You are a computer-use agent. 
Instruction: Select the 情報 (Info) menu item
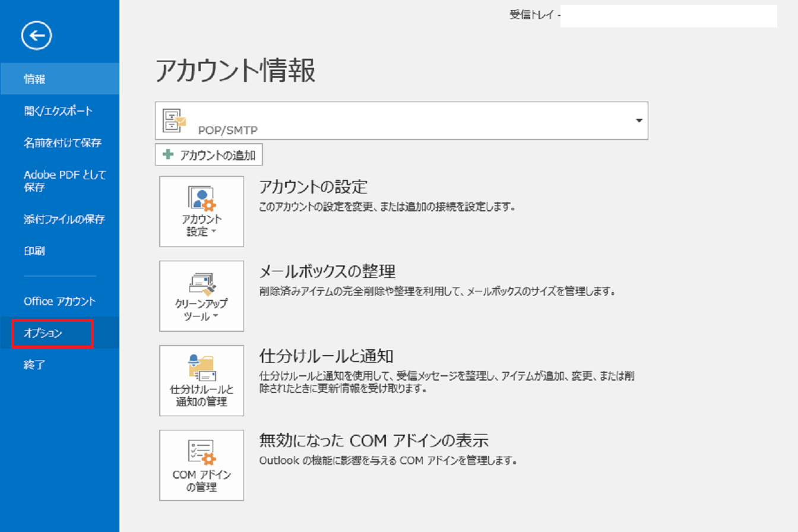pyautogui.click(x=34, y=79)
